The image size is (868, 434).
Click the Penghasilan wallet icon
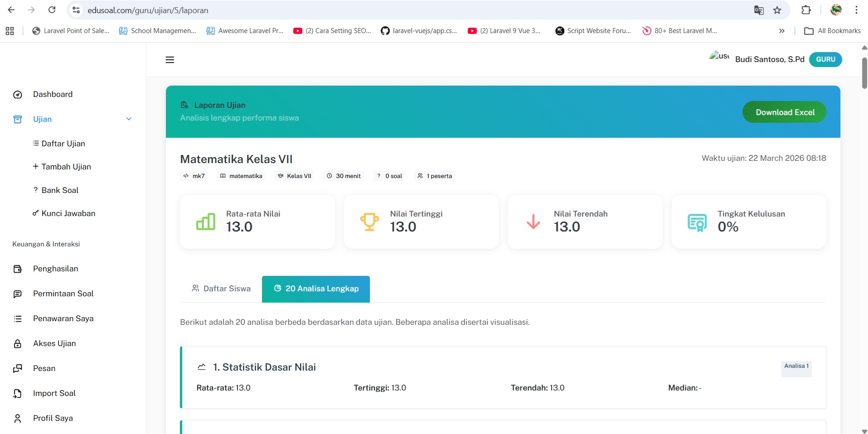[x=18, y=269]
